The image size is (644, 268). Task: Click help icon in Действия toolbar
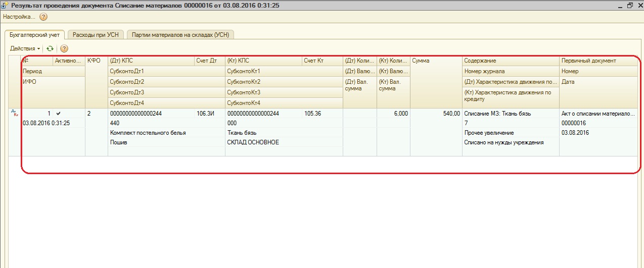click(x=64, y=48)
